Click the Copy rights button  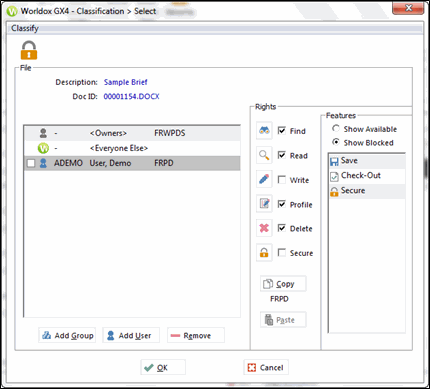click(x=283, y=284)
